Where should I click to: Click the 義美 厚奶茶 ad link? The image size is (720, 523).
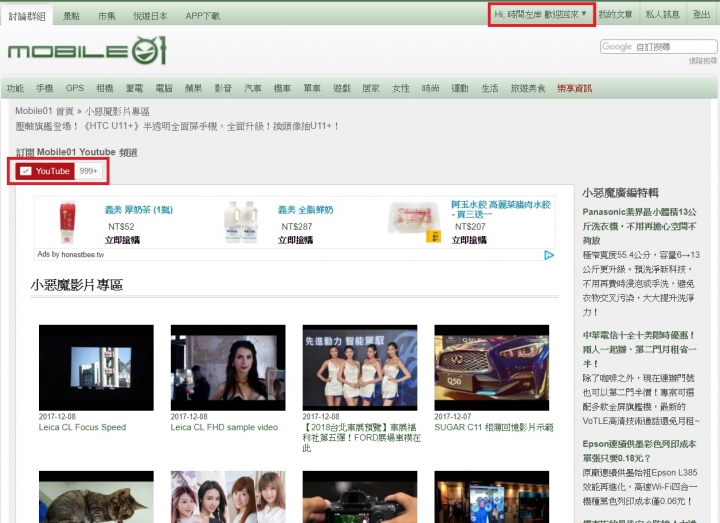click(139, 210)
